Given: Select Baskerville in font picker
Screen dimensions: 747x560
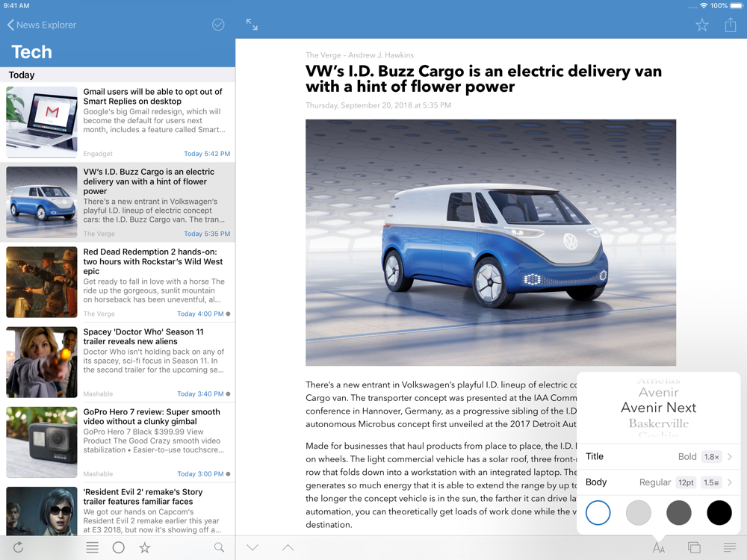Looking at the screenshot, I should pyautogui.click(x=658, y=423).
